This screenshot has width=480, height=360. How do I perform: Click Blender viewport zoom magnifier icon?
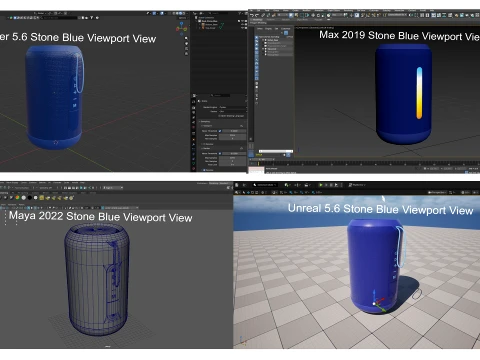coord(186,38)
